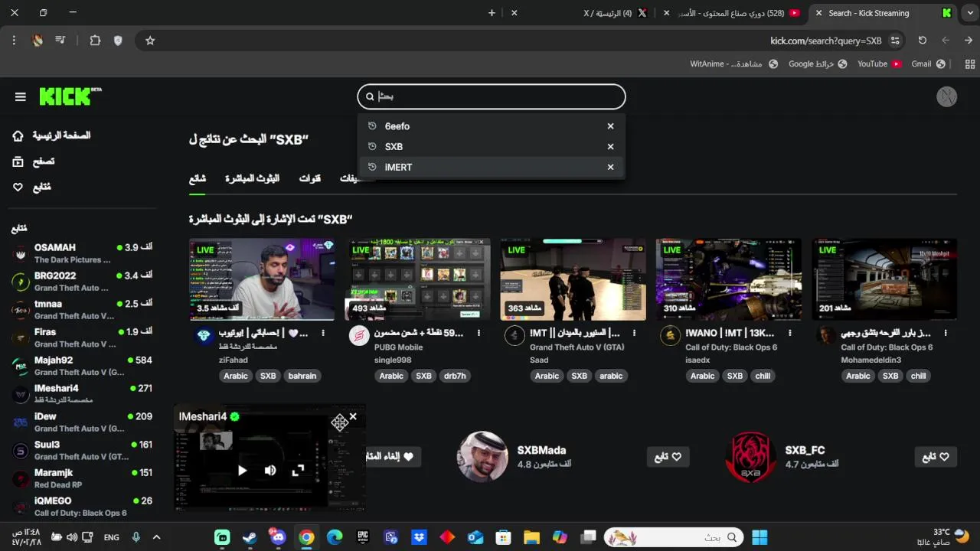Switch to the live streams tab

tap(252, 178)
